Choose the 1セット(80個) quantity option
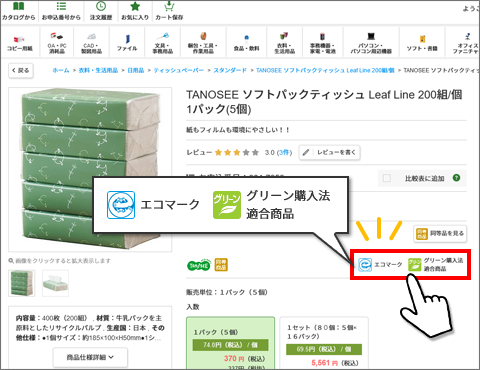The width and height of the screenshot is (480, 370). (324, 343)
